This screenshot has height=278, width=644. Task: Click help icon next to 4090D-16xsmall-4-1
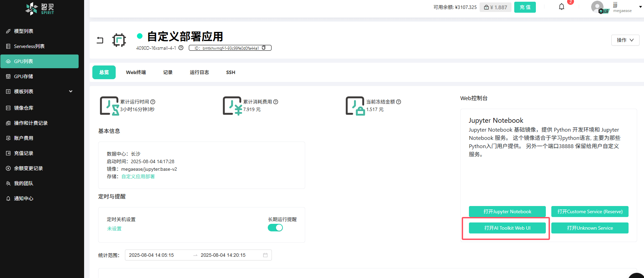tap(181, 48)
